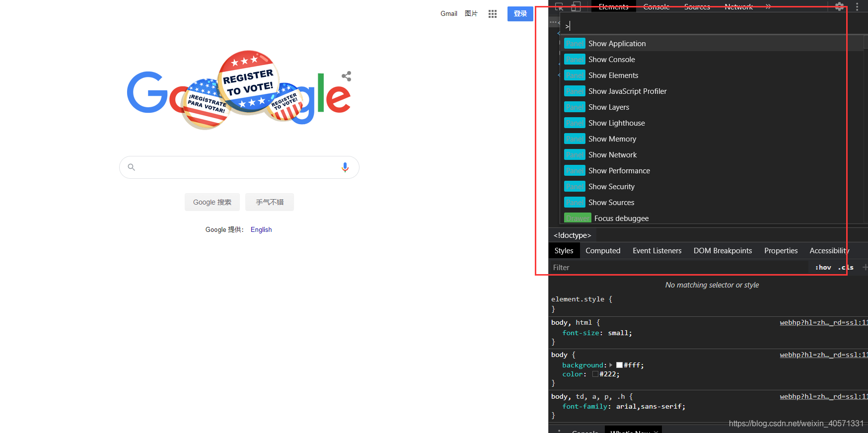Run the Show Performance command
Viewport: 868px width, 433px height.
[711, 171]
